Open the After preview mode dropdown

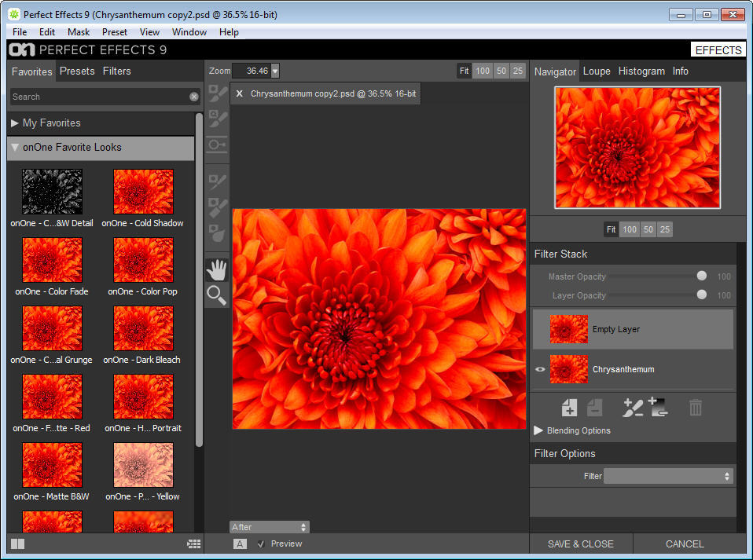pyautogui.click(x=269, y=527)
